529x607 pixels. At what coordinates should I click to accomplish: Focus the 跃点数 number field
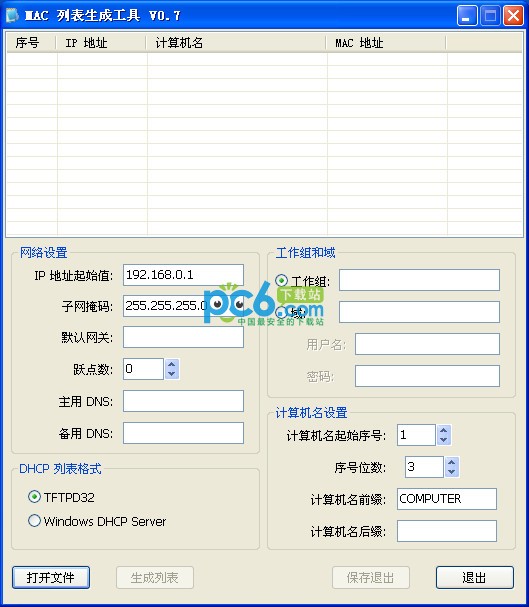[144, 369]
